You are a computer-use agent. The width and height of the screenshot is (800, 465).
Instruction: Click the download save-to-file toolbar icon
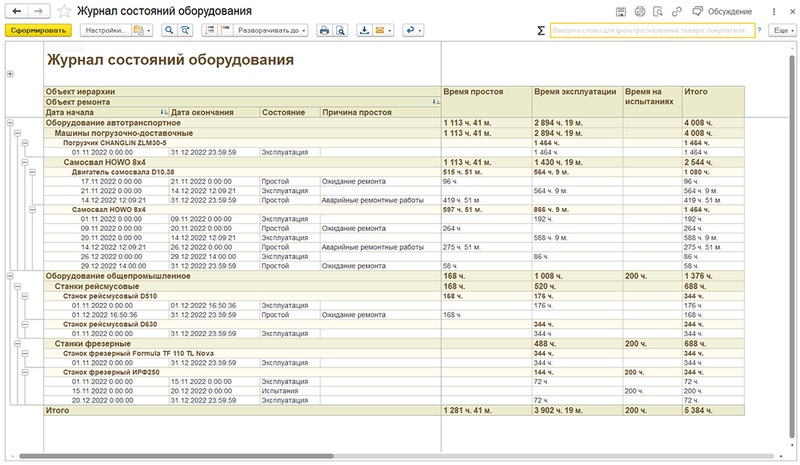point(363,31)
